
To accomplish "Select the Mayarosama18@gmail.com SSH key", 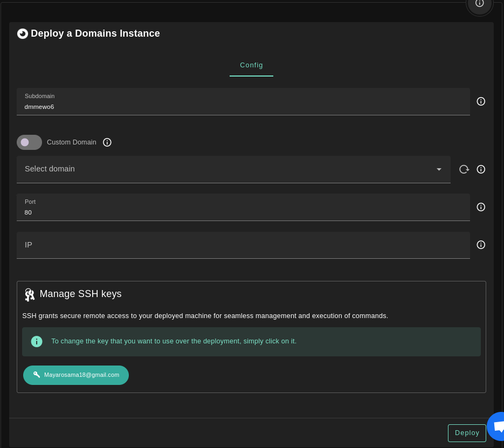I will click(76, 375).
